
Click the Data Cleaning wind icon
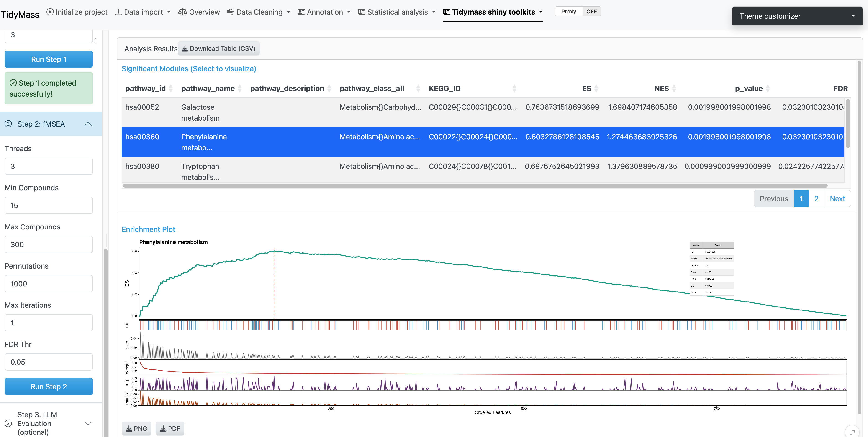point(231,12)
